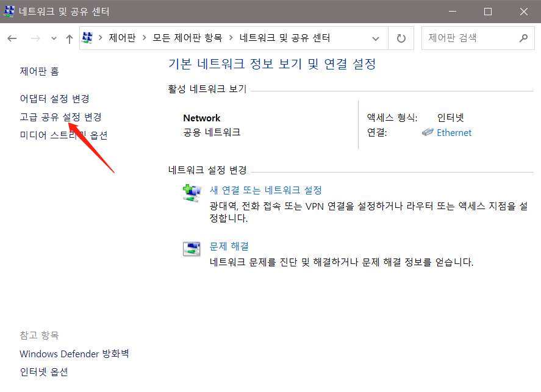The image size is (541, 392).
Task: Open 새 연결 또는 네트워크 설정 via its icon
Action: 191,191
